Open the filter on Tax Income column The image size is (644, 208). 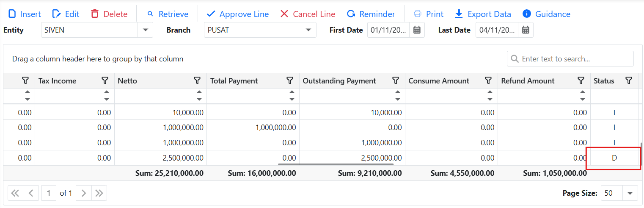click(x=105, y=80)
